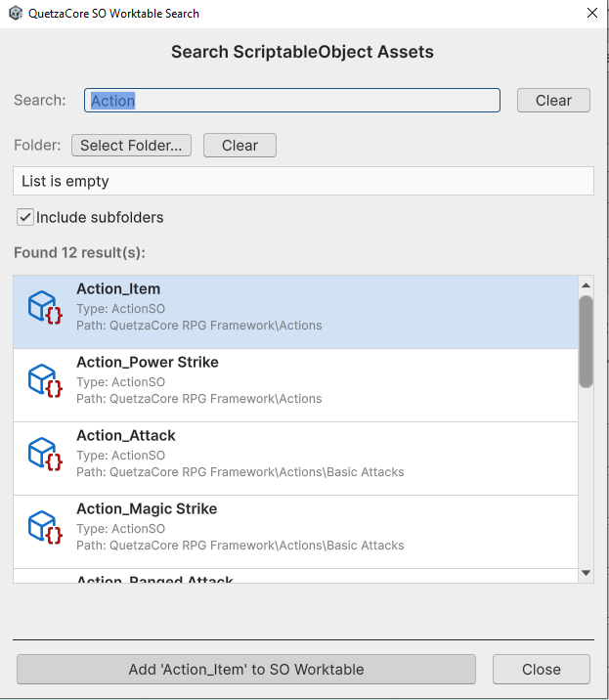Toggle the Include subfolders checkbox
This screenshot has width=609, height=700.
[25, 217]
